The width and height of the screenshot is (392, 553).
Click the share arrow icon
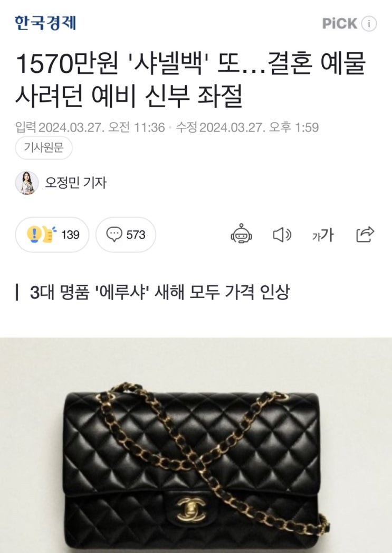(x=365, y=234)
